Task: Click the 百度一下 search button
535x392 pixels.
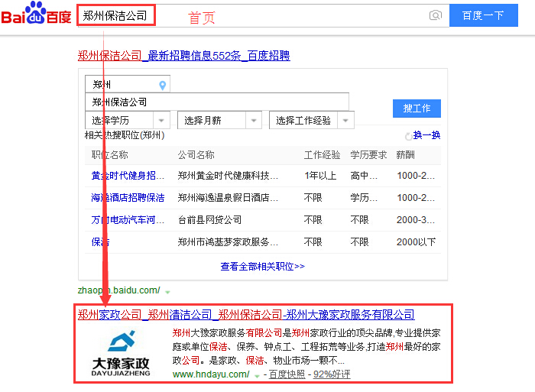Action: point(484,15)
